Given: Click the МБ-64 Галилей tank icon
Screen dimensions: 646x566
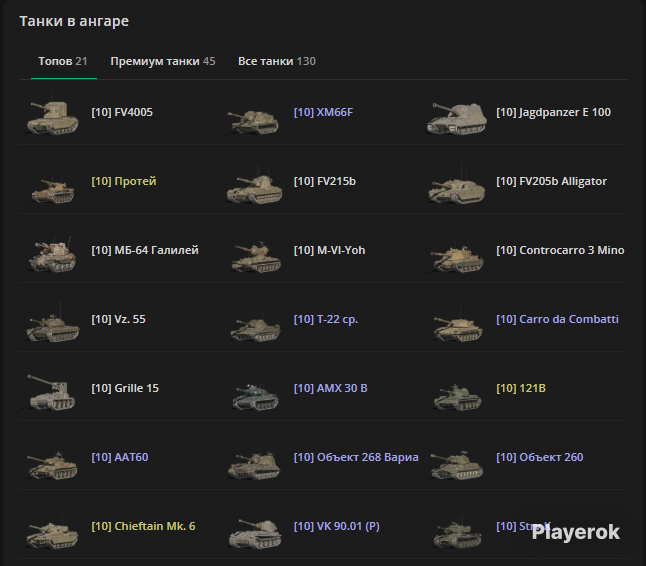Looking at the screenshot, I should tap(53, 255).
